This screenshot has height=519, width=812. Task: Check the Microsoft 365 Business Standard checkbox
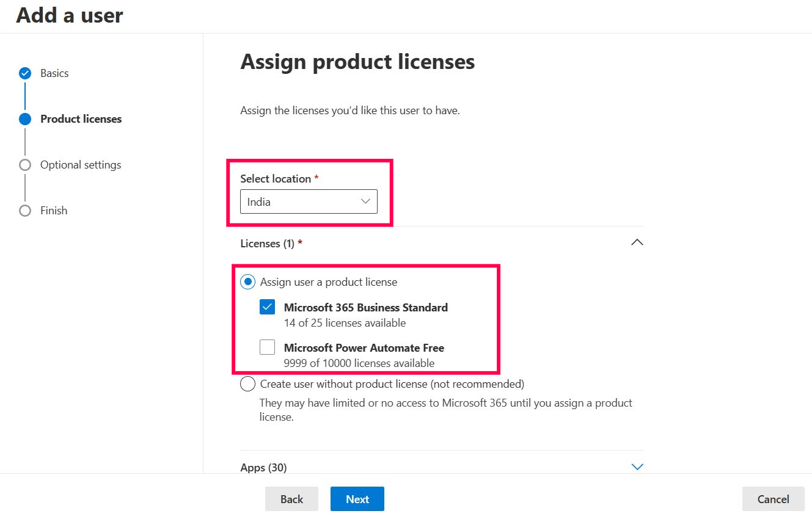[267, 307]
